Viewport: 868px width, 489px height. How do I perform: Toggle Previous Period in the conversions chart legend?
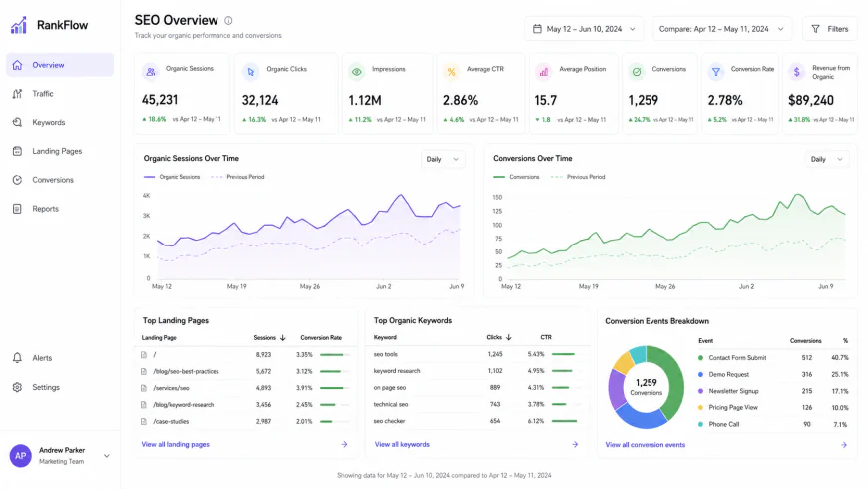click(578, 177)
